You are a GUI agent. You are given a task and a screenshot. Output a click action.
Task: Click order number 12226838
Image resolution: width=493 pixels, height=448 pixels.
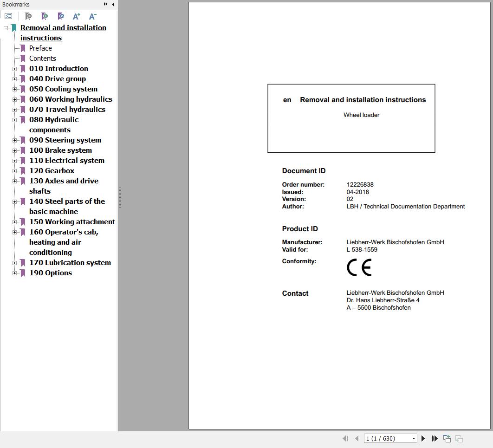[360, 185]
